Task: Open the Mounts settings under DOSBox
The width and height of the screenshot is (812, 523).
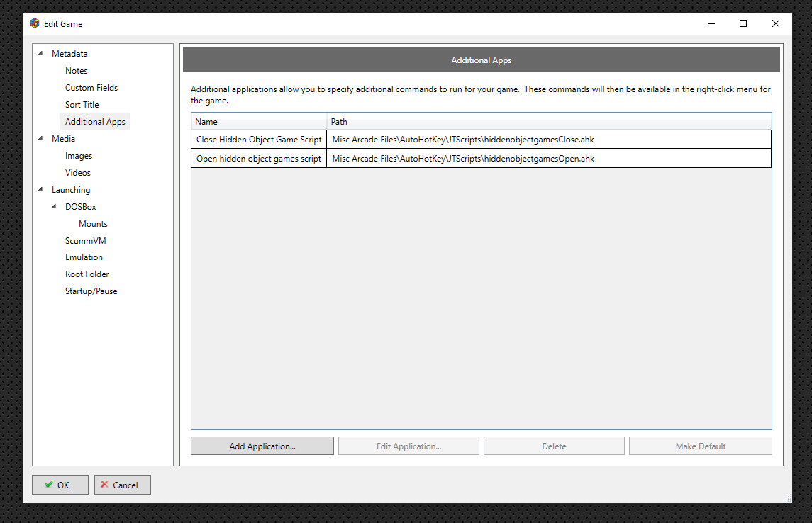Action: click(93, 224)
